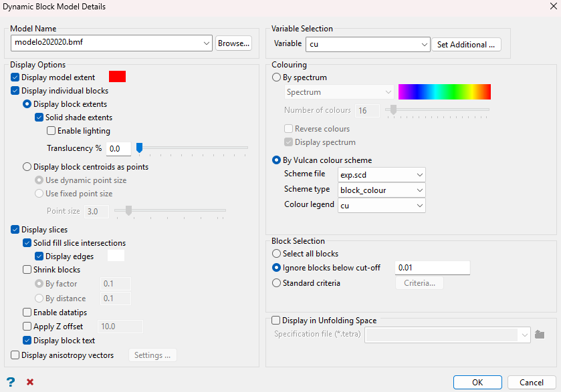The image size is (561, 392).
Task: Select By spectrum colouring option
Action: click(x=276, y=77)
